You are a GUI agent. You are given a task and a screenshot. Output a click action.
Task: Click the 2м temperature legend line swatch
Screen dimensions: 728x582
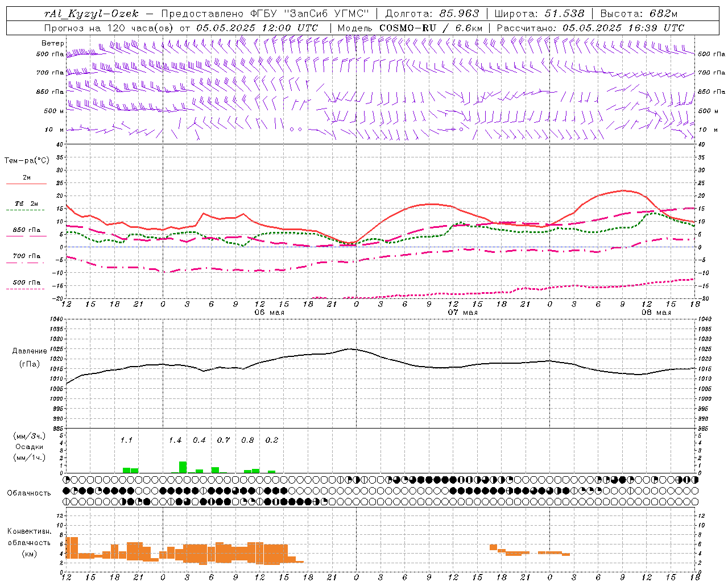(x=26, y=184)
